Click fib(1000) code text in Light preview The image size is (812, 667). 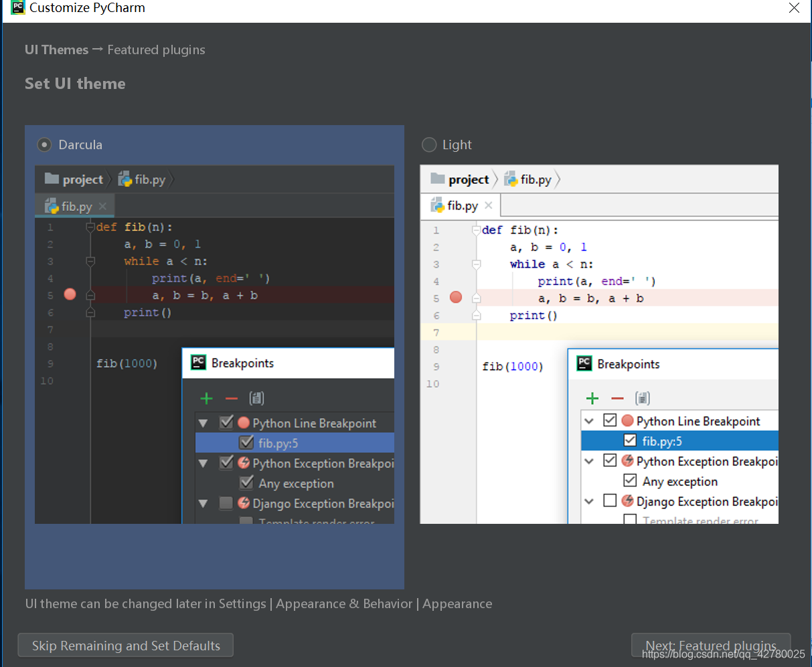513,366
